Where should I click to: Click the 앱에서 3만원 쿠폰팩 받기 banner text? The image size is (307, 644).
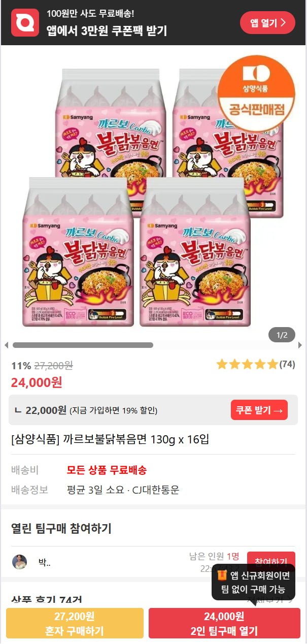[x=107, y=30]
